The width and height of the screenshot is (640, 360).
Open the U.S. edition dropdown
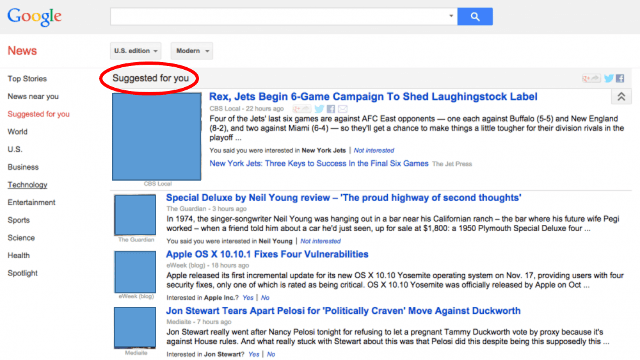[136, 51]
